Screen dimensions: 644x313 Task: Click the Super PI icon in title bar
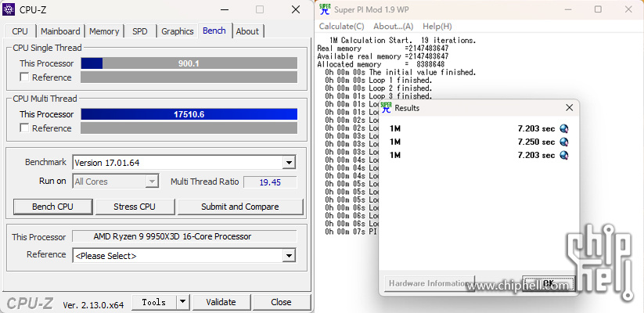click(325, 9)
